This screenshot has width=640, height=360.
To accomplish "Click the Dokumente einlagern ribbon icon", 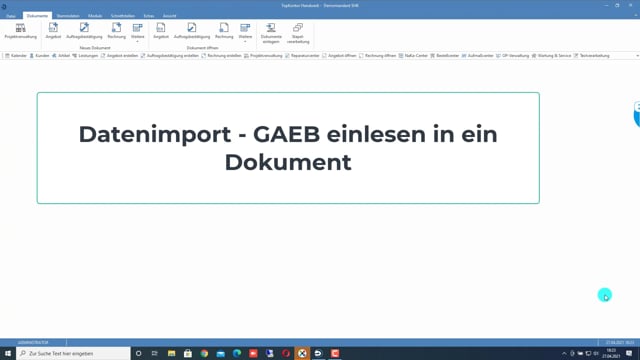I will [x=271, y=33].
